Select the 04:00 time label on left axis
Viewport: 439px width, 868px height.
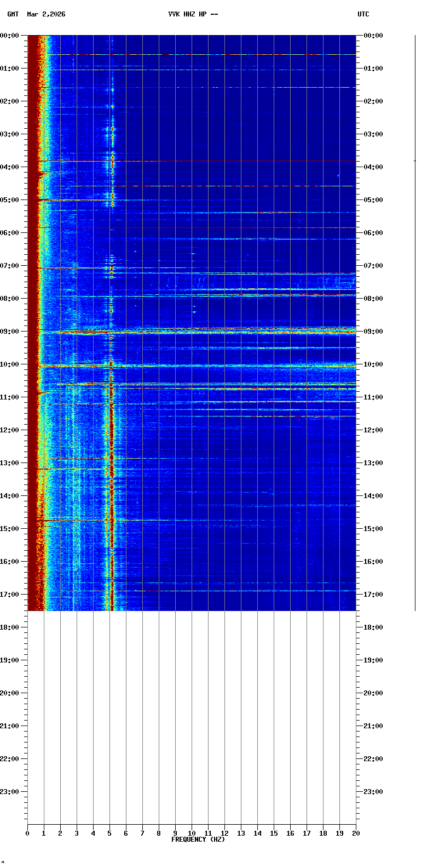(x=10, y=167)
